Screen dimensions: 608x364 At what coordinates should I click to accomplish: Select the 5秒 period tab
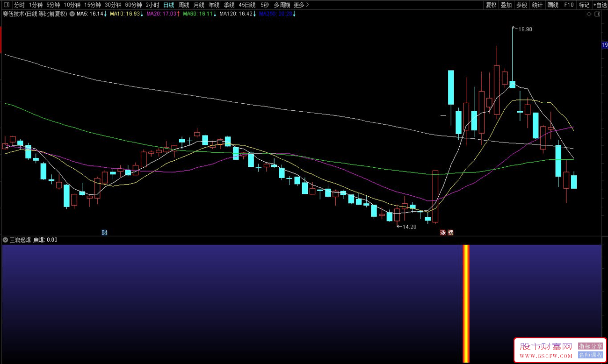(x=265, y=5)
